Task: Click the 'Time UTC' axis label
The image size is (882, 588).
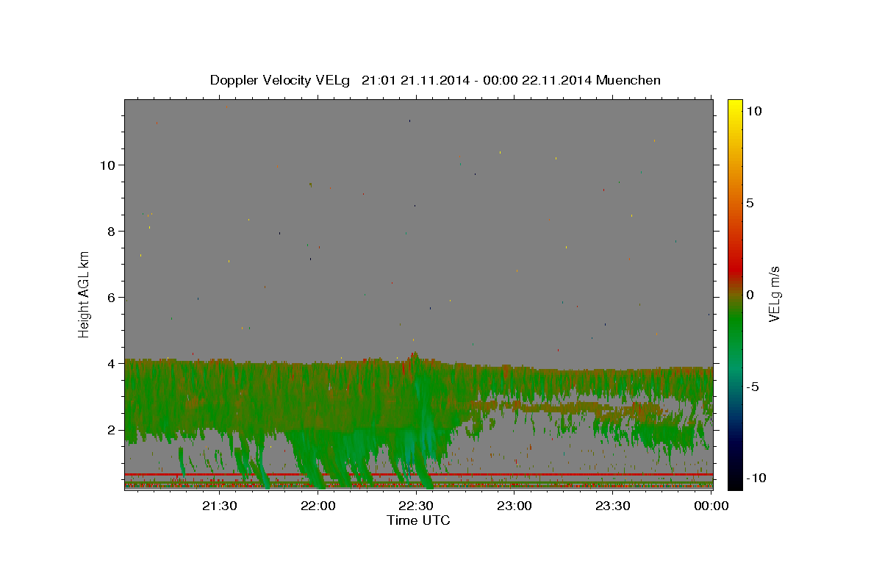Action: click(x=418, y=520)
